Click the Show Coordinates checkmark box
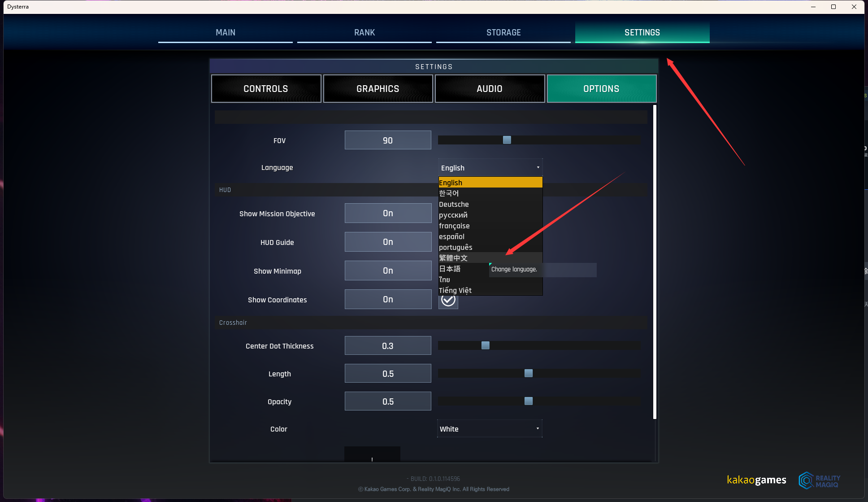The width and height of the screenshot is (868, 502). click(x=448, y=301)
